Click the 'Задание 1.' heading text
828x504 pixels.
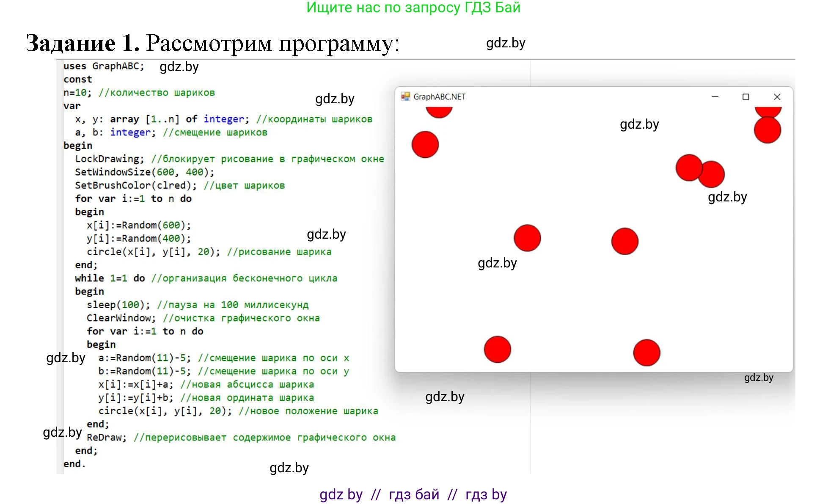coord(83,43)
